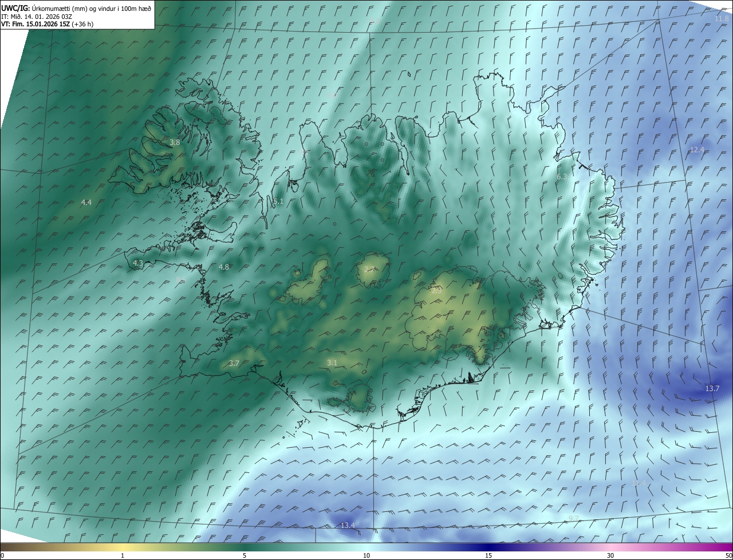Image resolution: width=733 pixels, height=560 pixels.
Task: Click the 13.4 value near the bottom edge
Action: (x=348, y=525)
